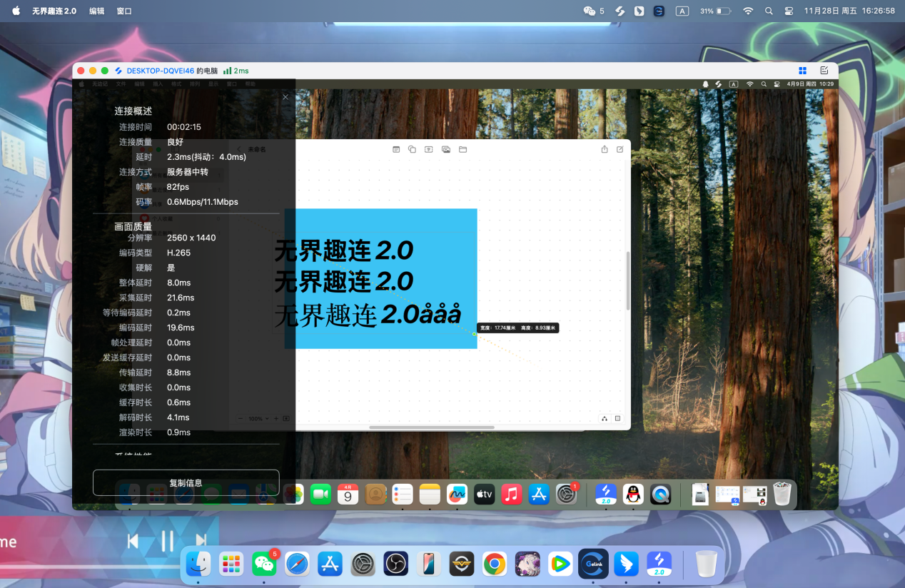Open the Share icon on the remote whiteboard
Image resolution: width=905 pixels, height=588 pixels.
tap(603, 149)
